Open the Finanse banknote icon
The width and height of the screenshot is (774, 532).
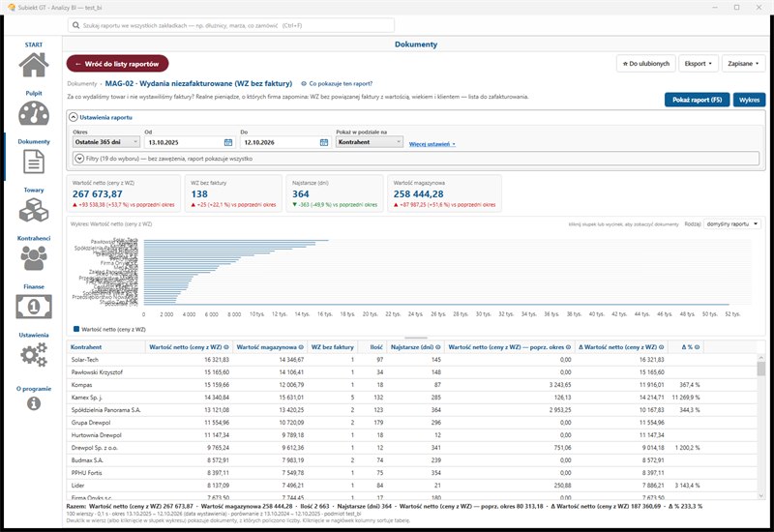[34, 307]
